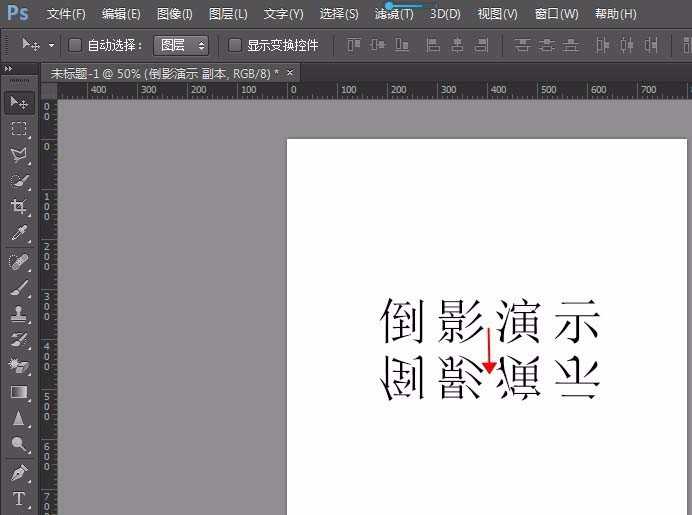Open the 选择(S) menu

[339, 14]
